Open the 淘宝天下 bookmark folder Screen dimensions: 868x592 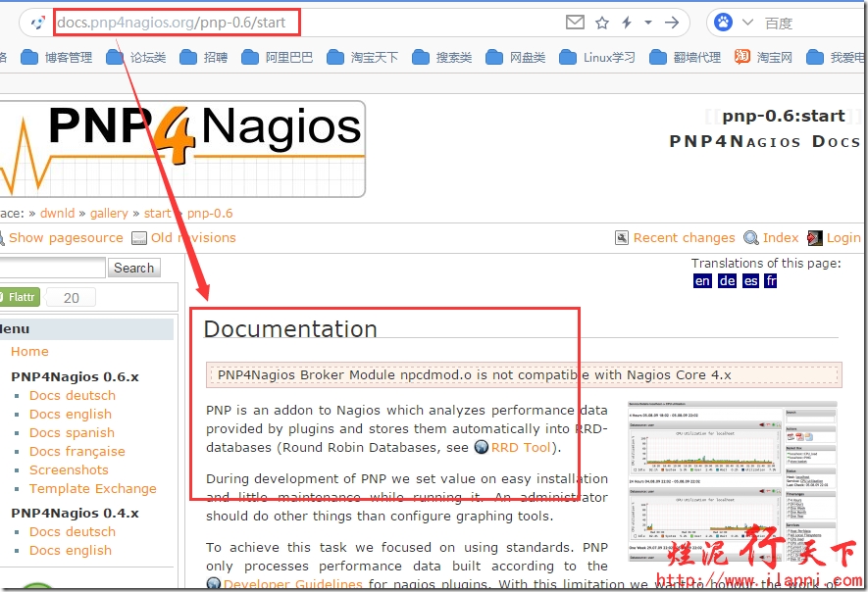(x=362, y=57)
